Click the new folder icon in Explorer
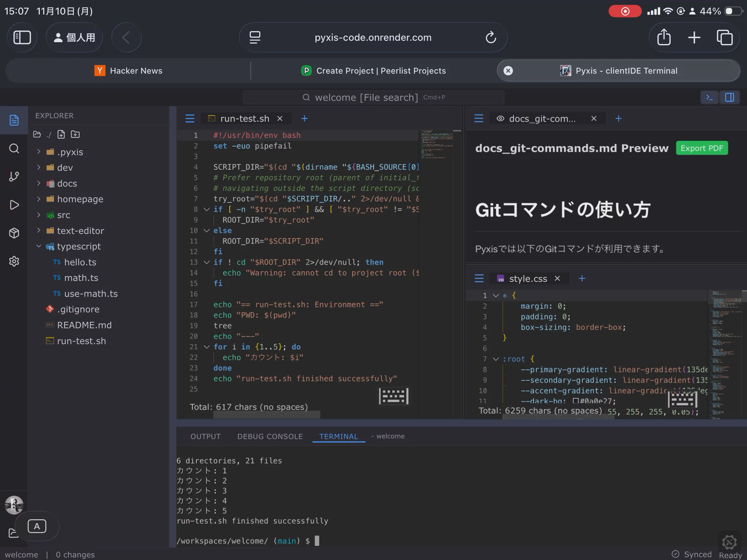The image size is (747, 560). point(75,134)
